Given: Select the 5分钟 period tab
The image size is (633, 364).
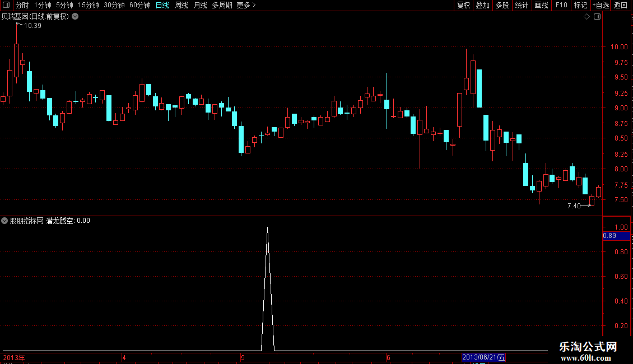Looking at the screenshot, I should 64,5.
